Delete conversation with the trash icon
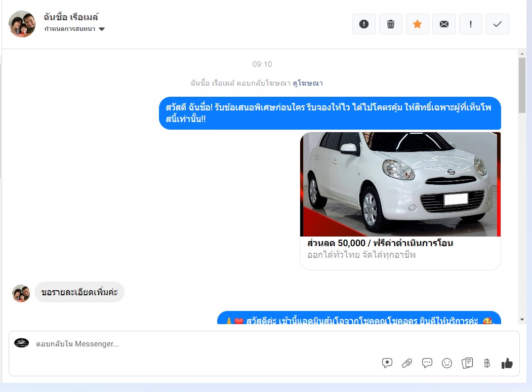The height and width of the screenshot is (392, 532). click(390, 24)
